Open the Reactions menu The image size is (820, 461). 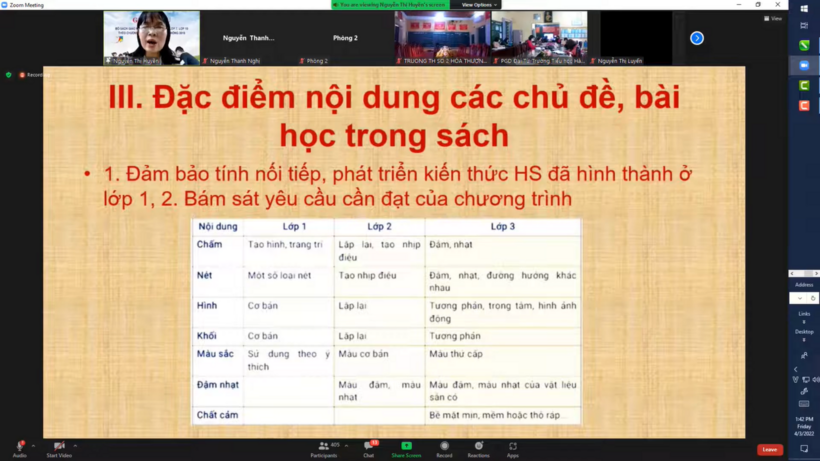click(478, 446)
